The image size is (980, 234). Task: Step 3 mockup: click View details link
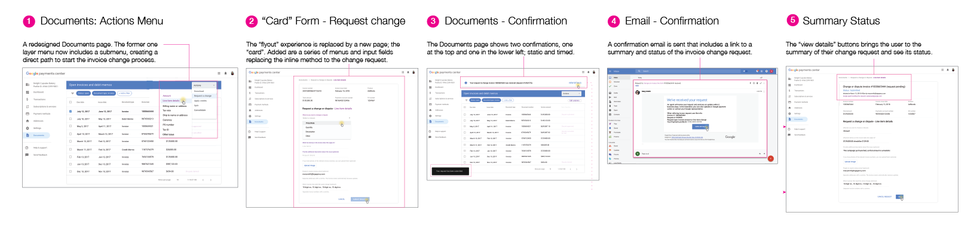pos(575,83)
